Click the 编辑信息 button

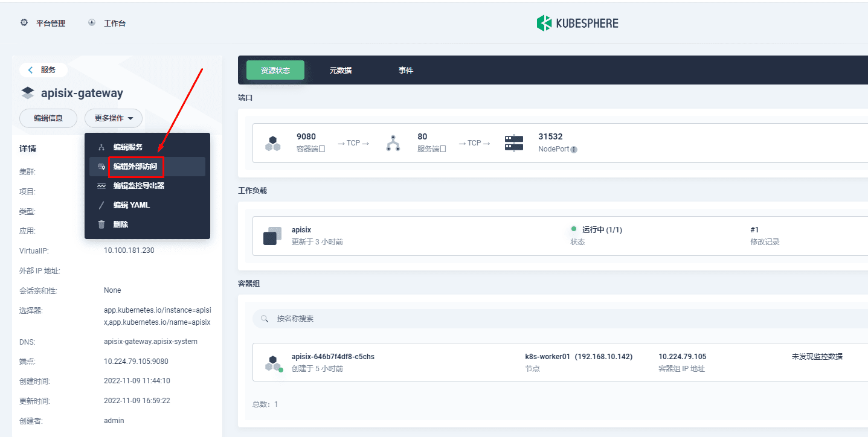click(48, 118)
